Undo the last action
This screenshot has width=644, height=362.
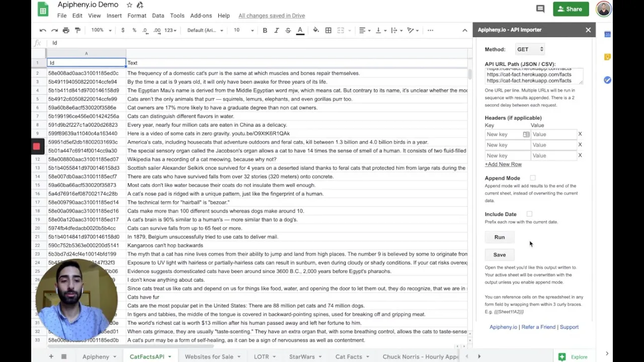[43, 30]
